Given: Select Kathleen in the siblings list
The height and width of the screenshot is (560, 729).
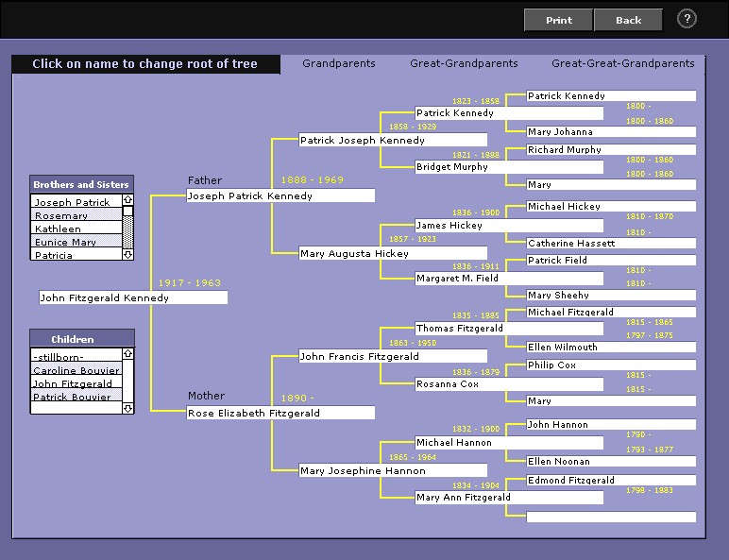Looking at the screenshot, I should (x=76, y=228).
